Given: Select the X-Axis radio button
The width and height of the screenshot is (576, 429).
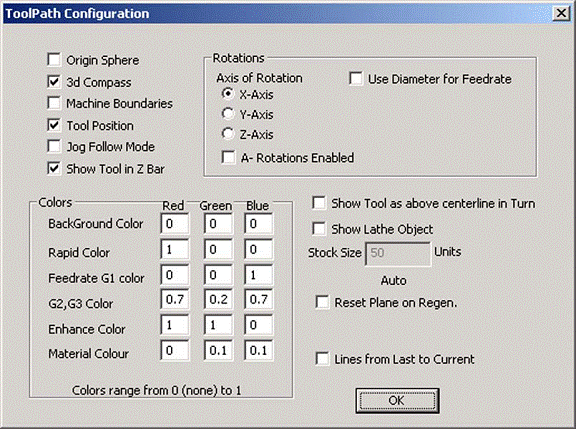Looking at the screenshot, I should point(228,94).
